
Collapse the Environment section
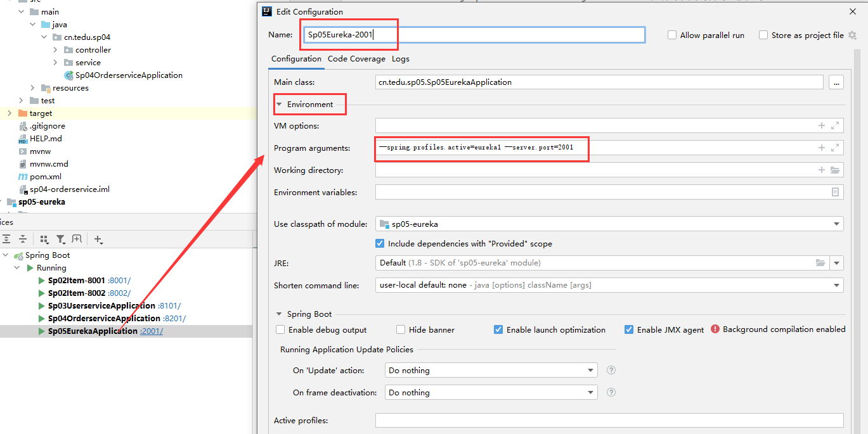(279, 104)
